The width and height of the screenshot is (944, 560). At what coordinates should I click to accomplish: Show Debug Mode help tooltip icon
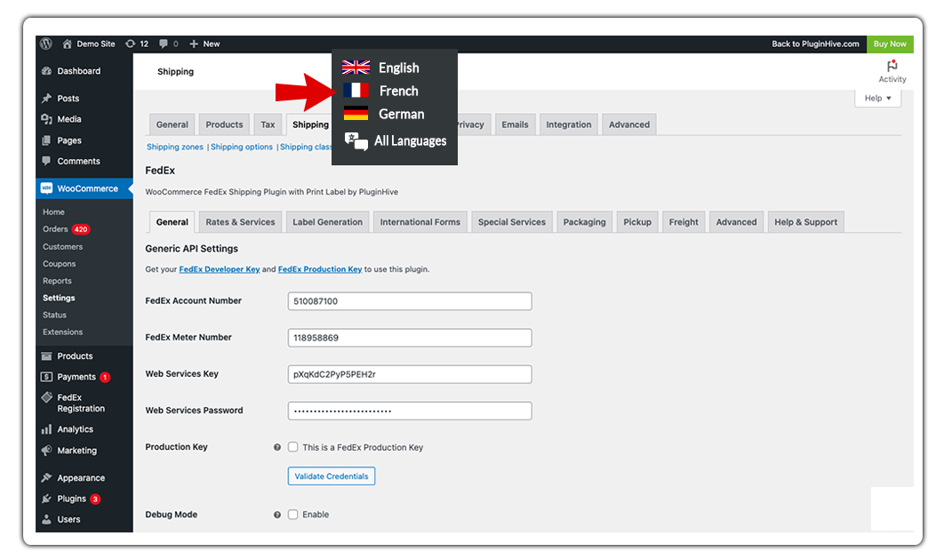coord(277,515)
